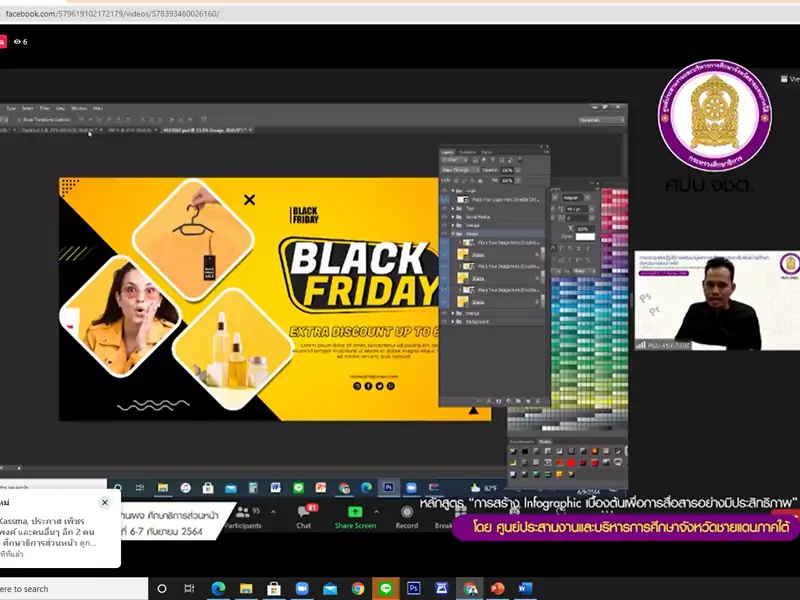Open caret menu next to Zoom Participants
The width and height of the screenshot is (800, 600).
(273, 512)
